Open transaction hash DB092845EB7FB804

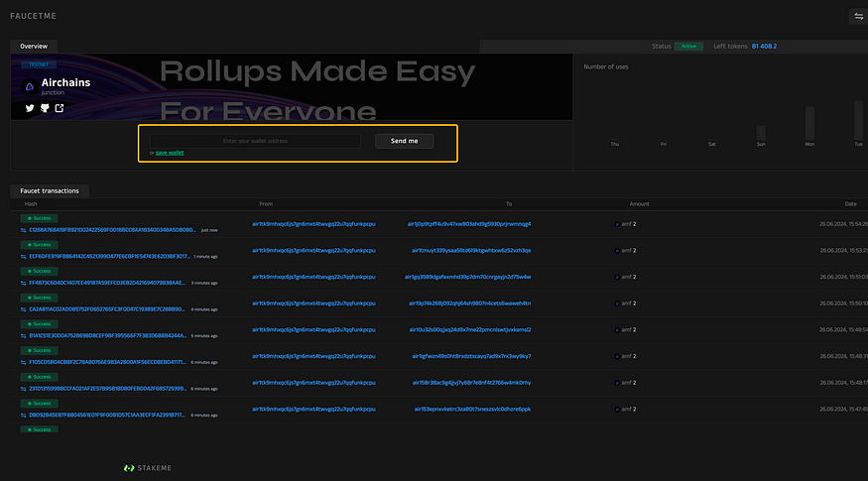click(107, 416)
